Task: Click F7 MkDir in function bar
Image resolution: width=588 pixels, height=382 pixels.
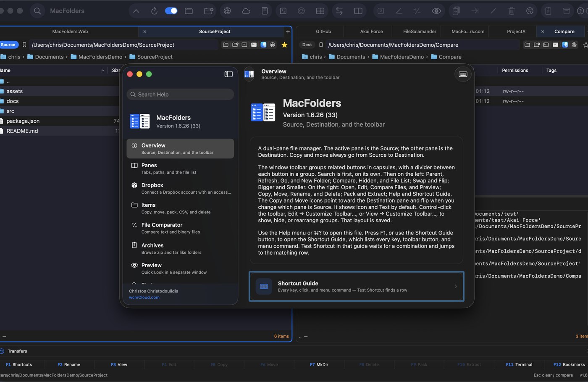Action: click(319, 365)
